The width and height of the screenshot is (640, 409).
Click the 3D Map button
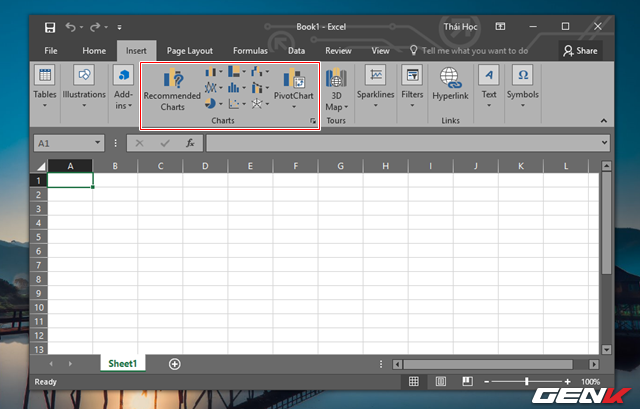click(336, 89)
